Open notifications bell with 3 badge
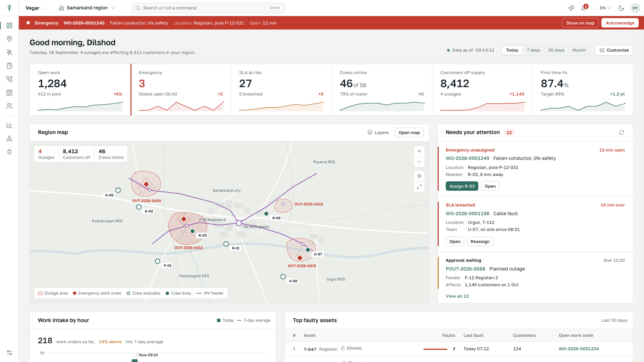Viewport: 644px width, 362px height. click(x=584, y=8)
